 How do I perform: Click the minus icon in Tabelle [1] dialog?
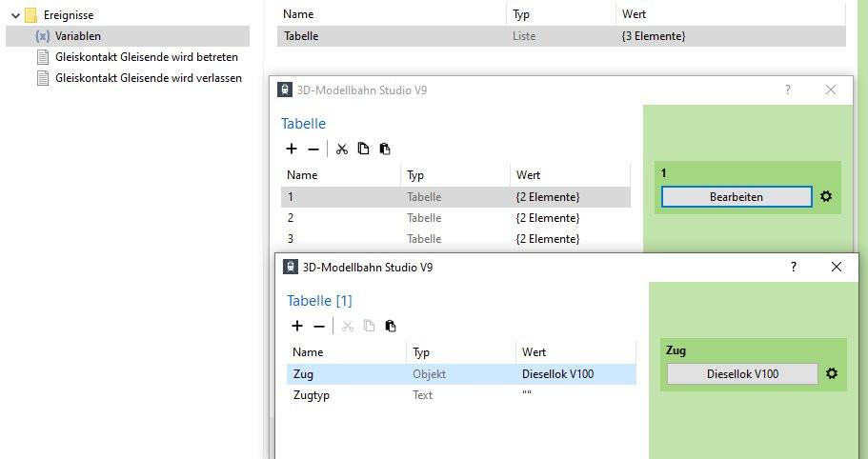click(x=319, y=327)
